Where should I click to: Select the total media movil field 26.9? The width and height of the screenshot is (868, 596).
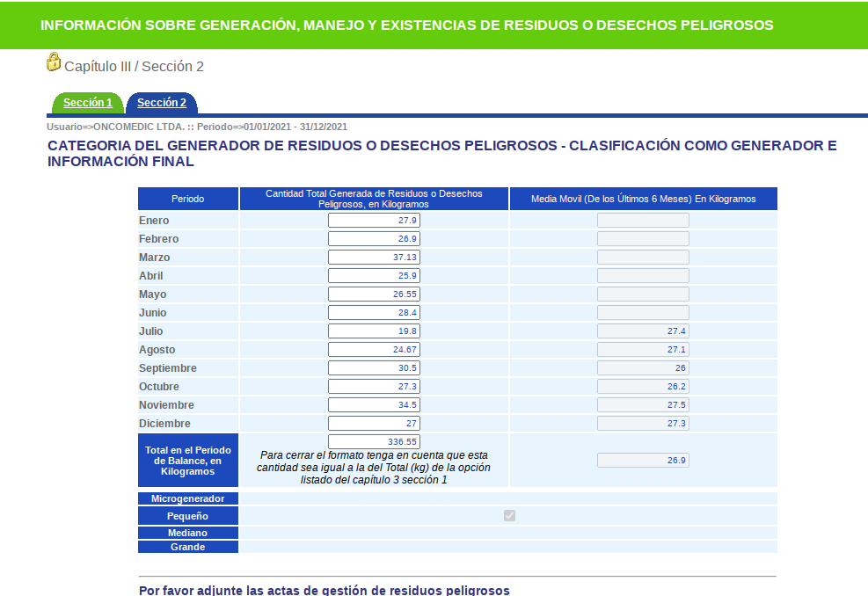click(x=643, y=460)
